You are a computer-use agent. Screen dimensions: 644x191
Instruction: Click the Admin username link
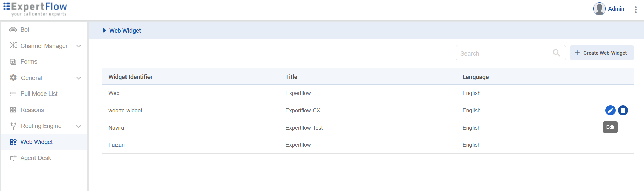[616, 9]
